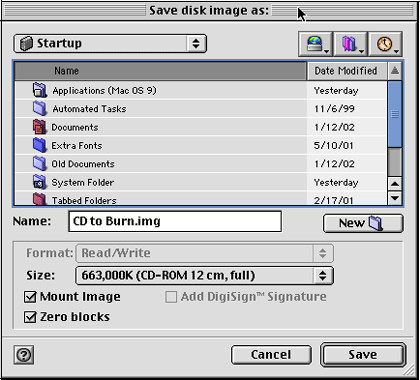The width and height of the screenshot is (420, 380).
Task: Click the Save button
Action: coord(363,355)
